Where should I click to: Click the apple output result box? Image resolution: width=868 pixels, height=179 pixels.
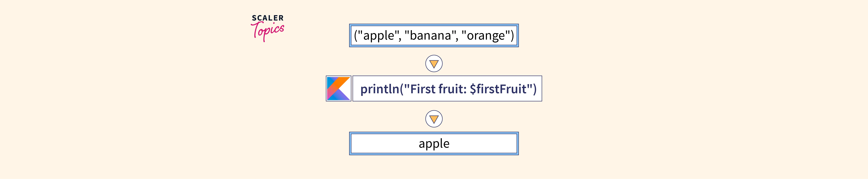click(434, 144)
